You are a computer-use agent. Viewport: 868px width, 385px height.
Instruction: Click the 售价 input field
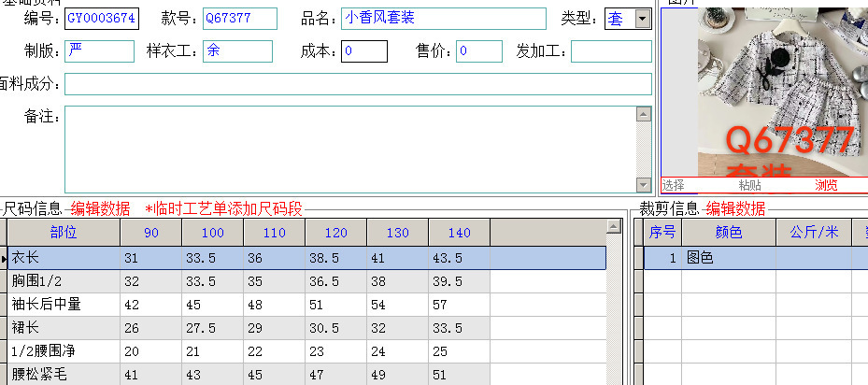tap(479, 51)
